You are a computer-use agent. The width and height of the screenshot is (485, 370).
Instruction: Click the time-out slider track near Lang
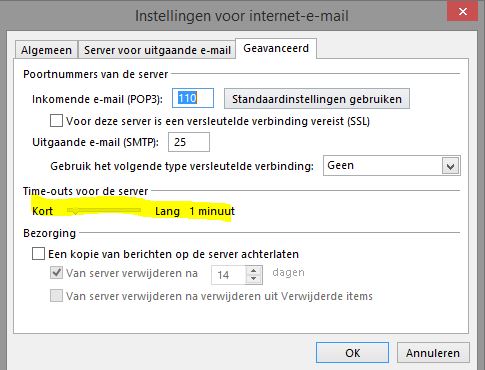click(135, 210)
